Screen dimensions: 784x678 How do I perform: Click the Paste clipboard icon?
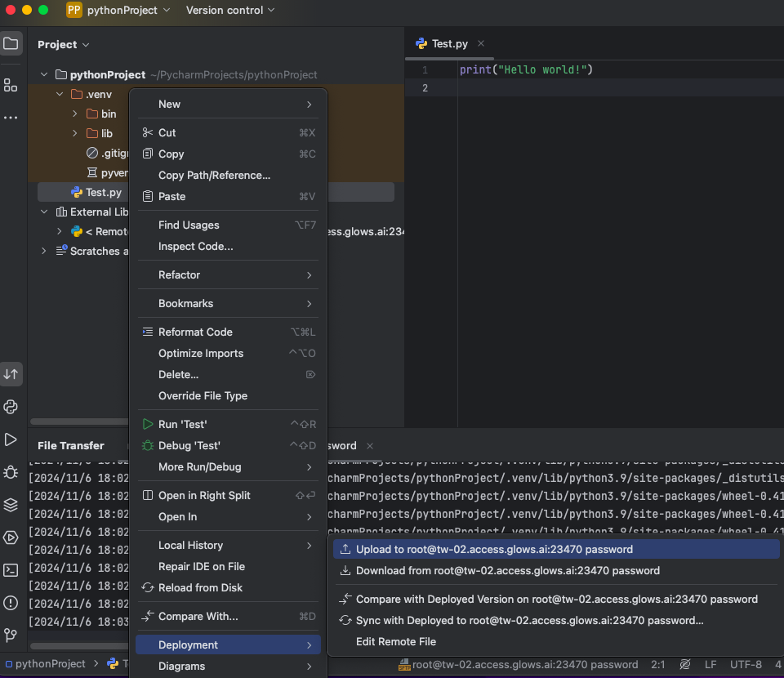[148, 197]
